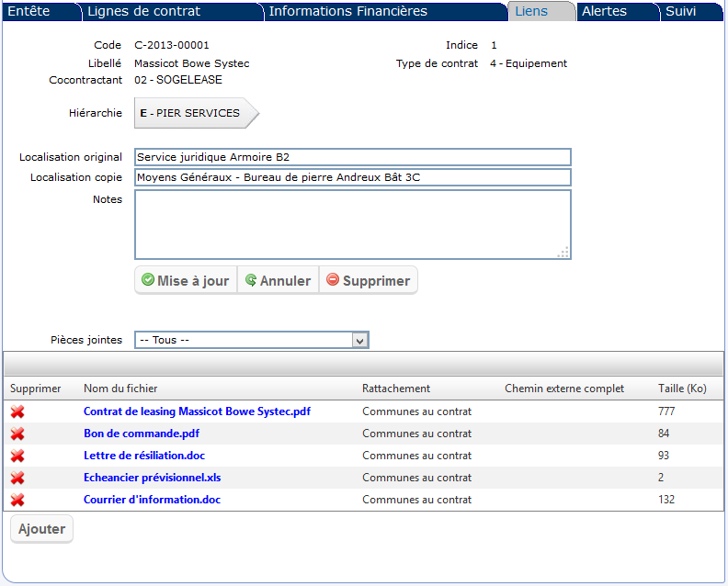Go to Informations Financières tab
This screenshot has width=728, height=586.
coord(347,12)
